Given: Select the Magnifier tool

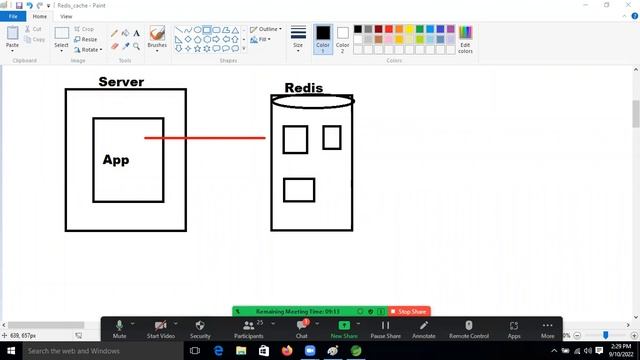Looking at the screenshot, I should [136, 47].
